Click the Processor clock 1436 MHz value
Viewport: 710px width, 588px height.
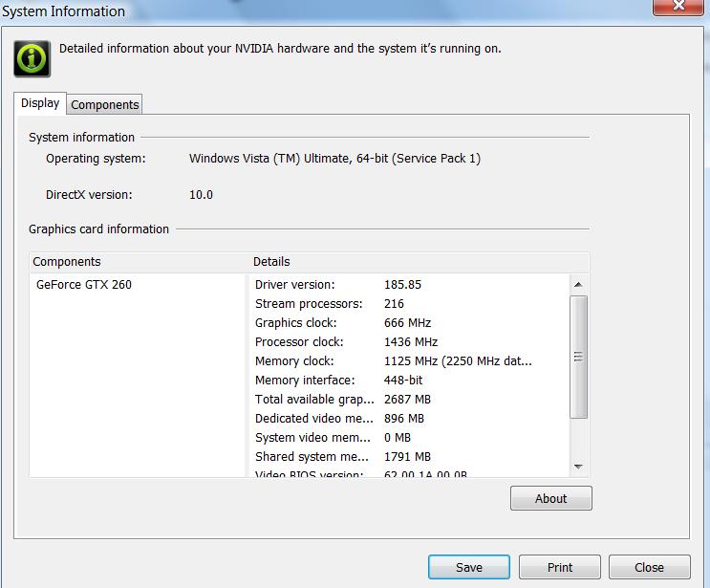411,341
